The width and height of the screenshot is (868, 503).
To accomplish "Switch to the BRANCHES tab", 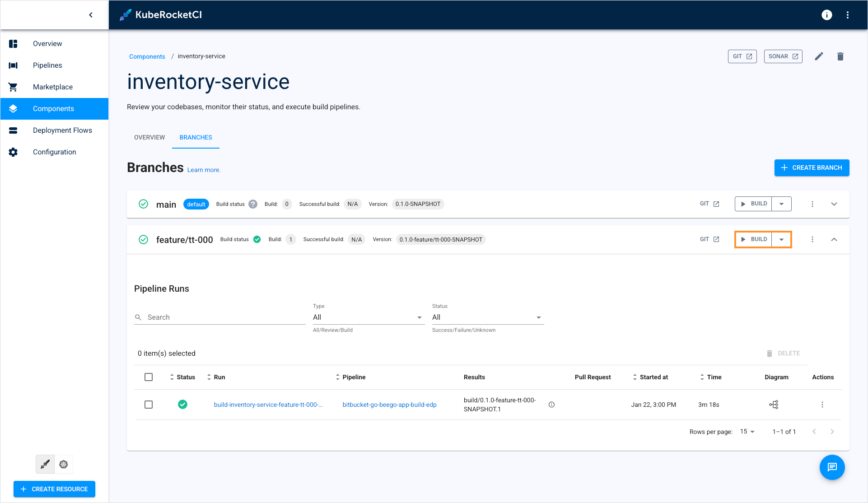I will [x=196, y=137].
